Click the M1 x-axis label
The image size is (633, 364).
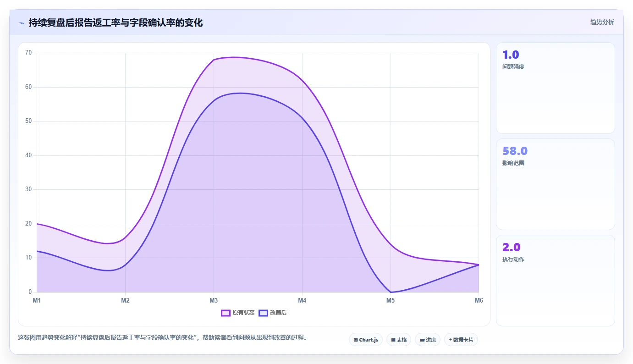[x=37, y=300]
